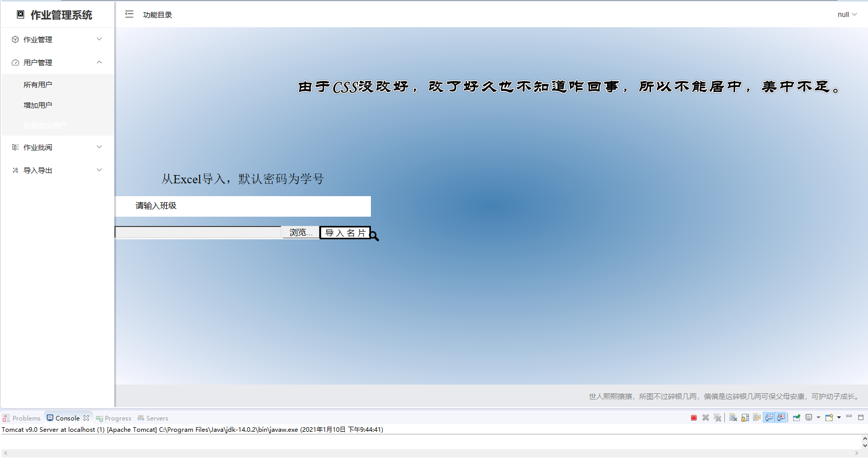Open the 增加用户 submenu item
Image resolution: width=868 pixels, height=458 pixels.
(58, 105)
